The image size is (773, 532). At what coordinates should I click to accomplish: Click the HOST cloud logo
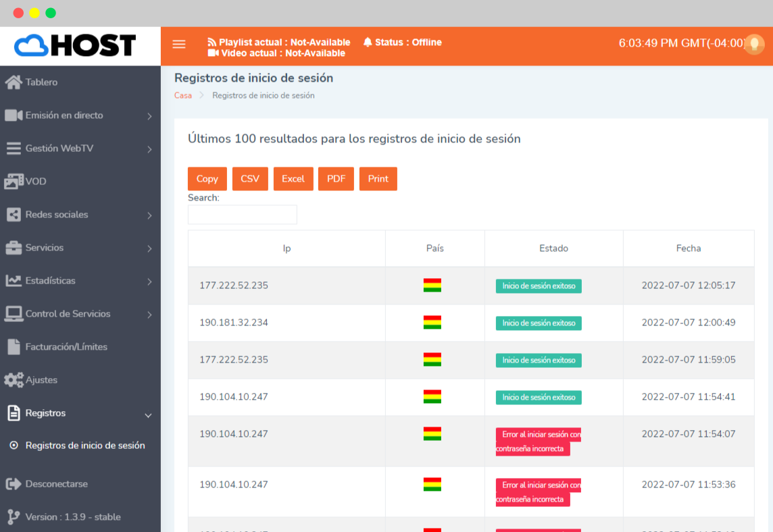[x=75, y=45]
